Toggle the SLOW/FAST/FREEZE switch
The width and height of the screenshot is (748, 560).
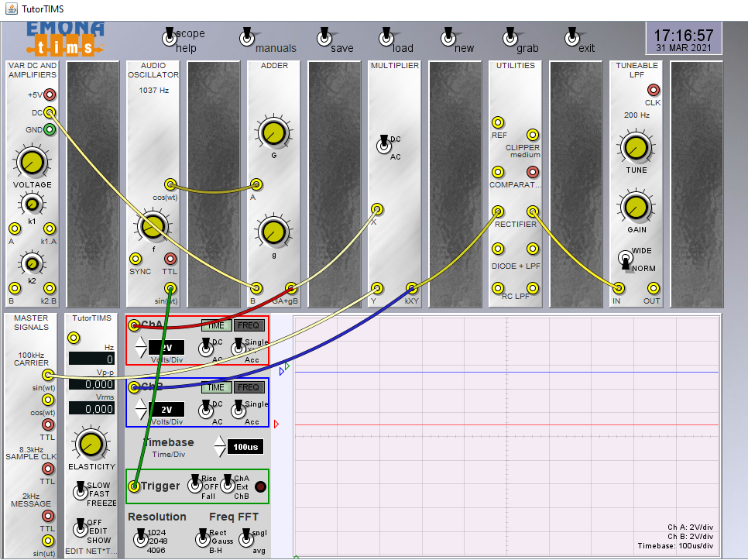(81, 490)
